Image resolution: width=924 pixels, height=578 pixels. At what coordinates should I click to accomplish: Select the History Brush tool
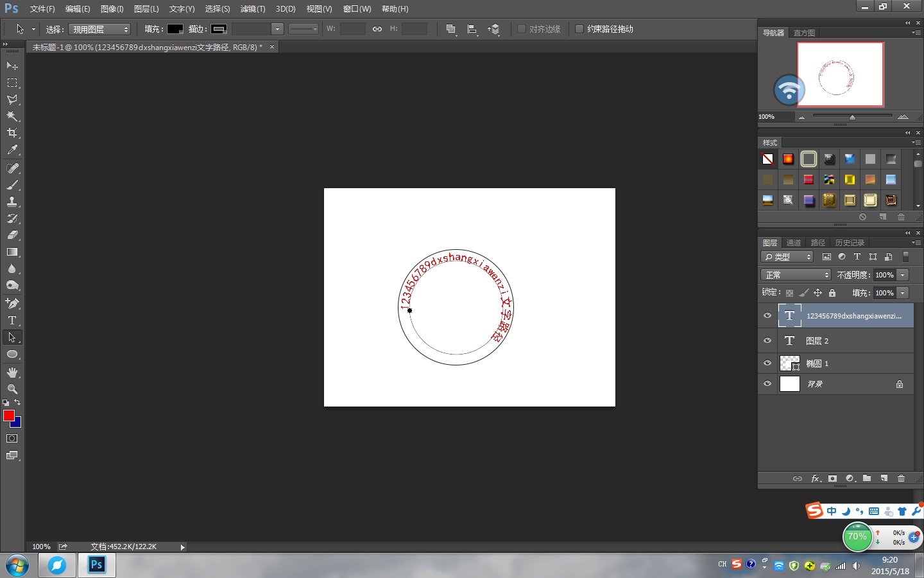tap(12, 218)
